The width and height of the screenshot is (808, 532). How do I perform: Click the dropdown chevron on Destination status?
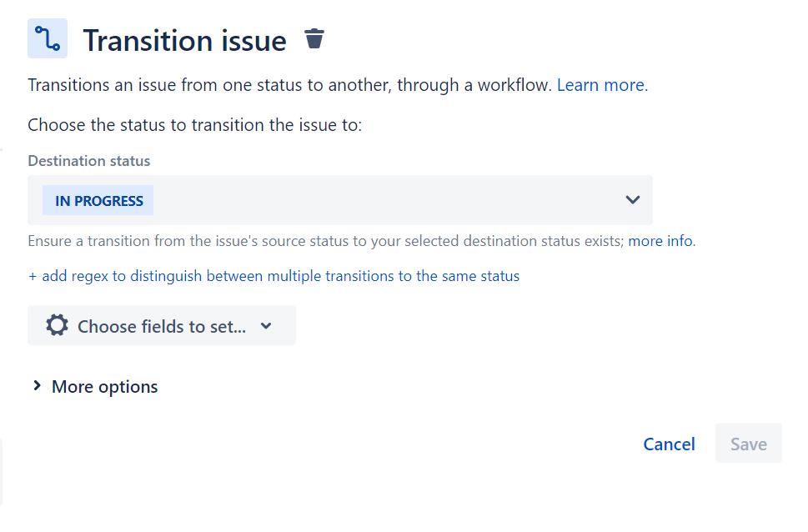[634, 200]
